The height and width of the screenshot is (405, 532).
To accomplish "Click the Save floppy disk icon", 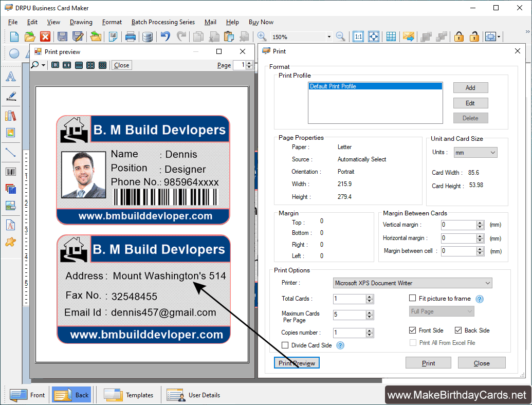I will click(62, 36).
